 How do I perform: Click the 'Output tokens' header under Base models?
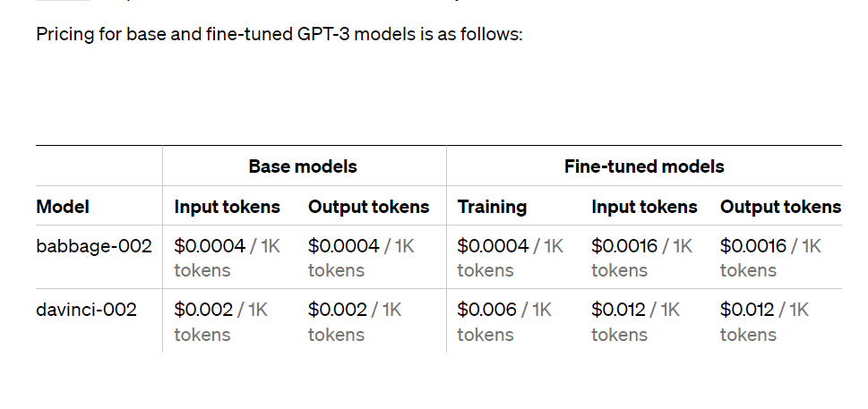tap(369, 207)
